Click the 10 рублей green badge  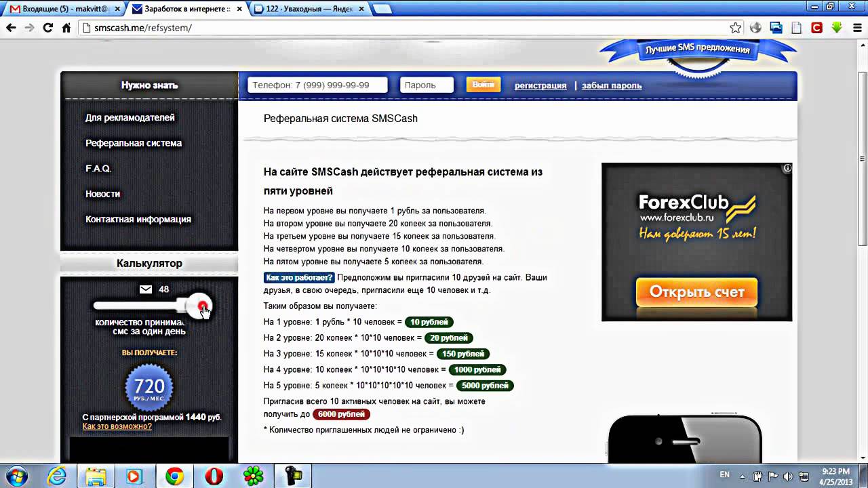429,322
